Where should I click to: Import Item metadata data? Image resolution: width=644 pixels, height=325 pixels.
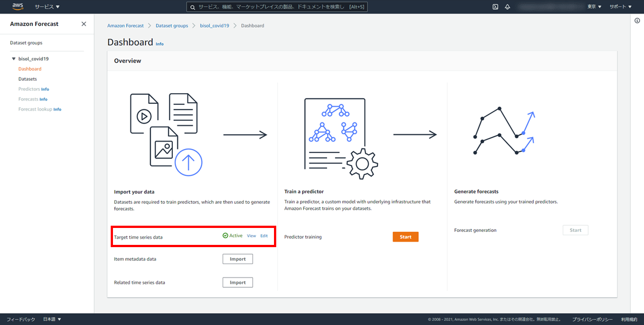[237, 259]
